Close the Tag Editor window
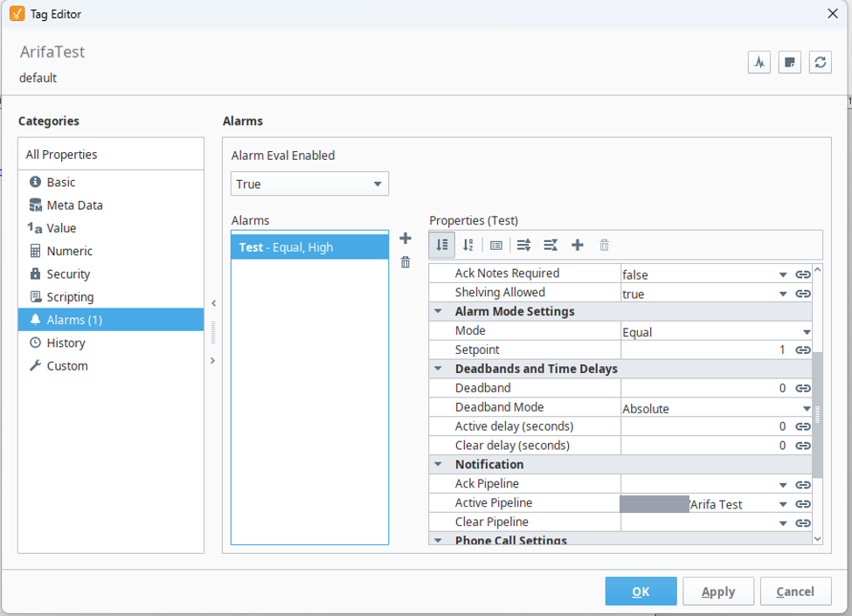This screenshot has width=852, height=616. (x=833, y=14)
